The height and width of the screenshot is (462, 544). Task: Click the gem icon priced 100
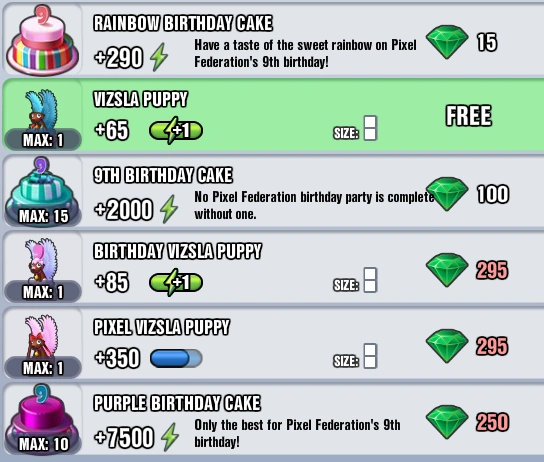point(447,194)
